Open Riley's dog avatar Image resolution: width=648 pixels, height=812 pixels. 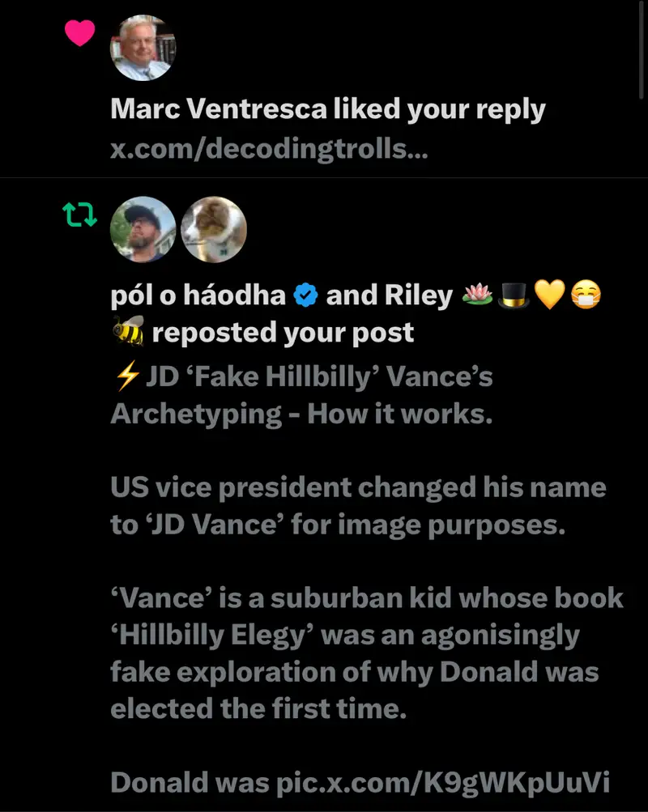213,230
